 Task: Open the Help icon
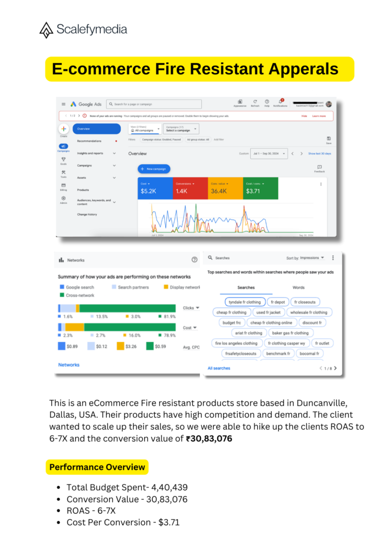pyautogui.click(x=267, y=102)
